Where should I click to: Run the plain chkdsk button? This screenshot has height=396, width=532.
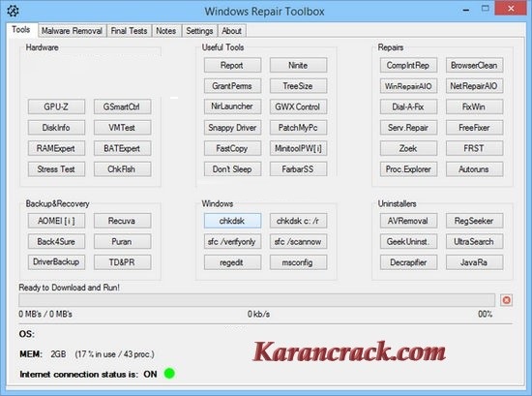[x=232, y=221]
